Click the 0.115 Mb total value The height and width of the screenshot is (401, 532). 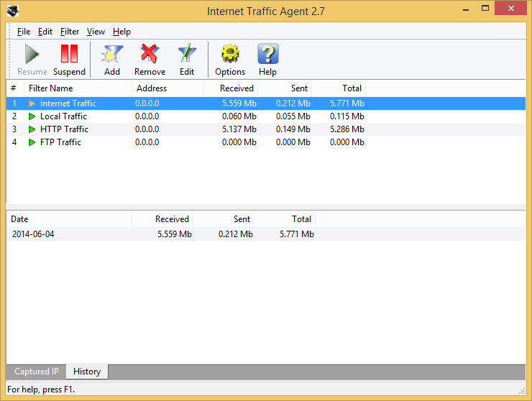point(347,116)
